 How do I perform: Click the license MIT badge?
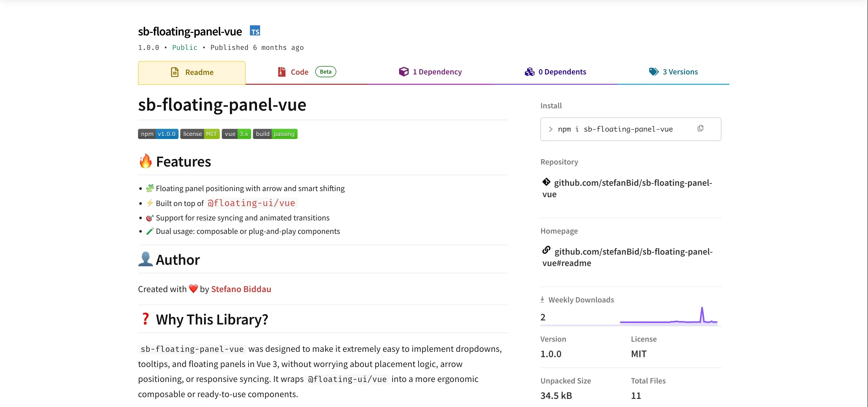pos(200,134)
